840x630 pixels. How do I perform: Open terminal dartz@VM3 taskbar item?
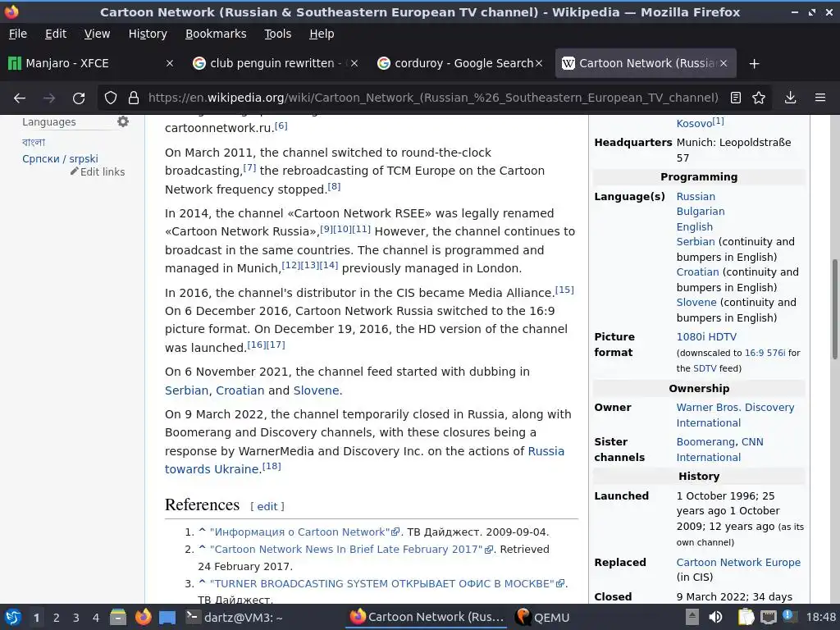pos(234,617)
